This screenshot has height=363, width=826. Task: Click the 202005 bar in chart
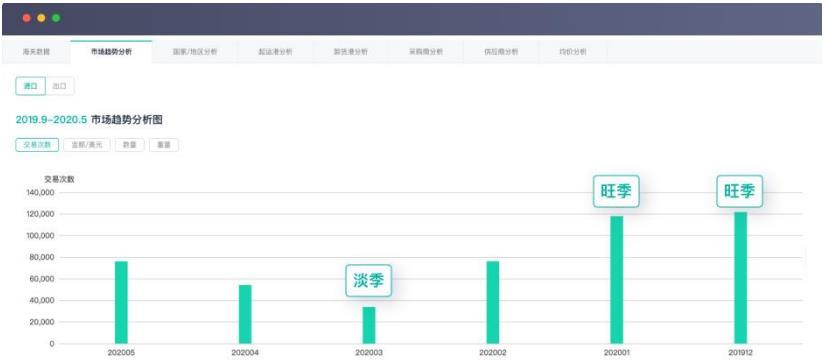pos(121,302)
